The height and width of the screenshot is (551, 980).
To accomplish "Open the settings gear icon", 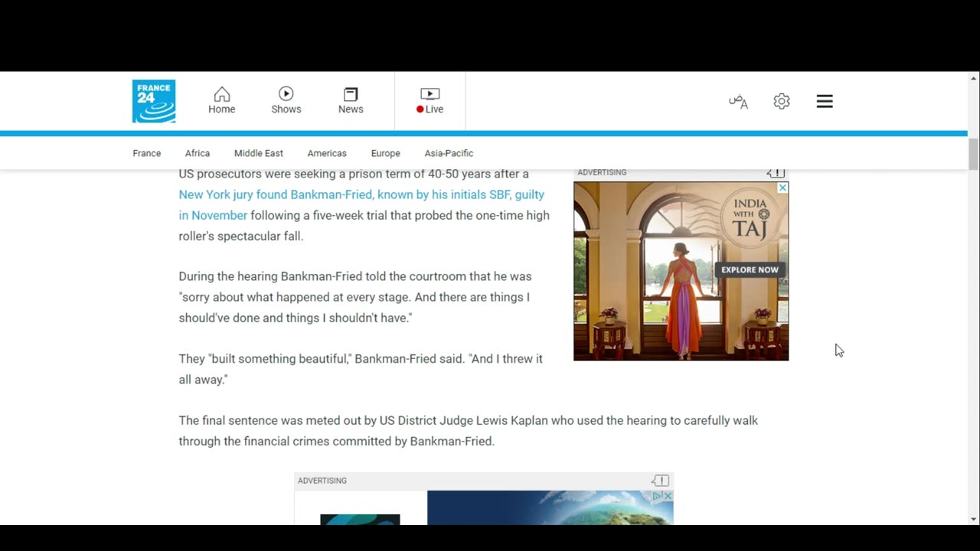I will click(x=782, y=101).
